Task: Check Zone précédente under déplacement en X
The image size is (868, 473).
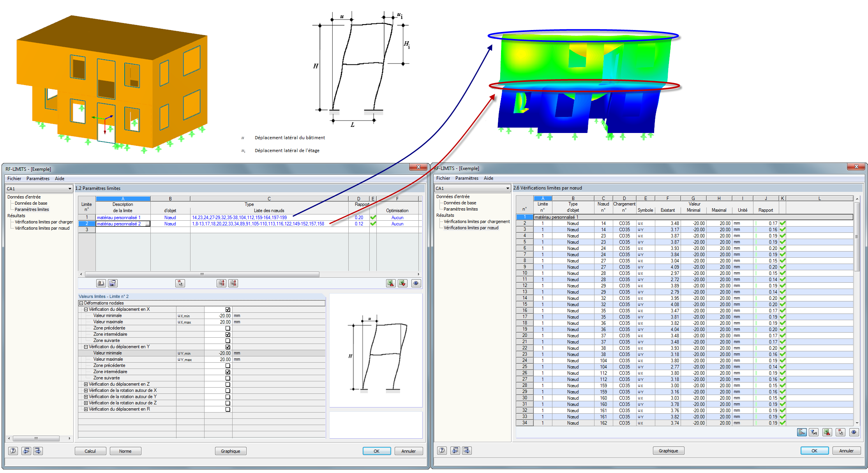Action: pos(228,328)
